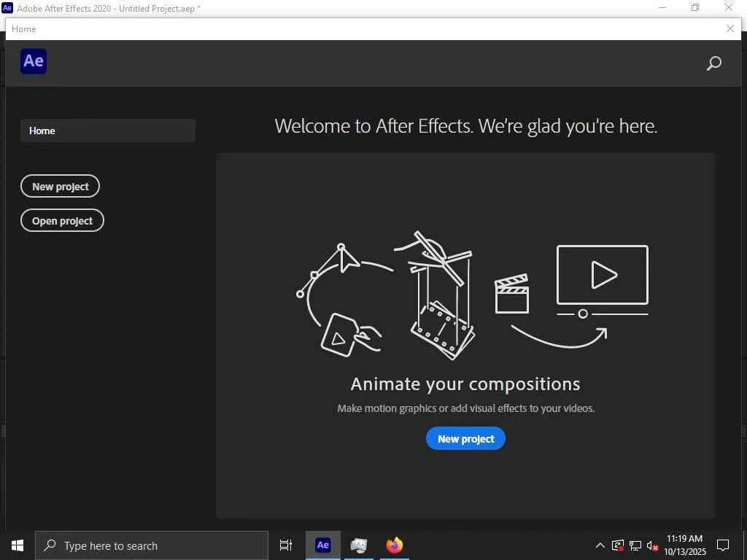
Task: Click Open project button
Action: [x=62, y=220]
